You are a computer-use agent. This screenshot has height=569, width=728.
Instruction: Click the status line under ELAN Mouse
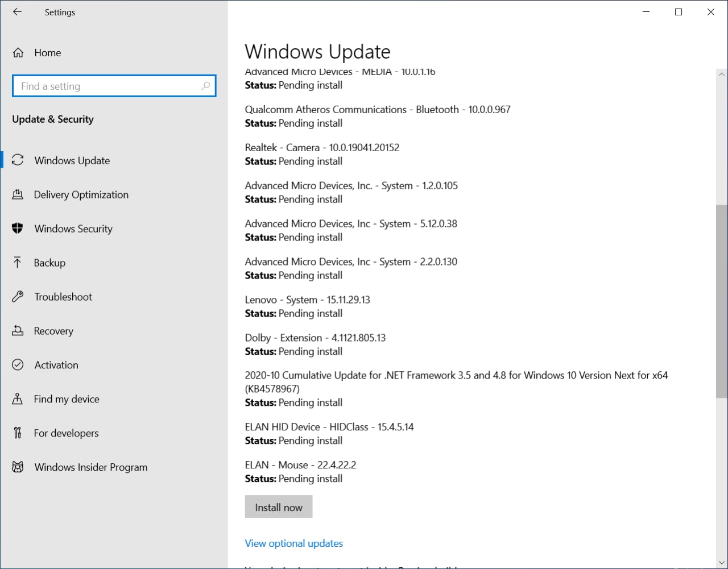coord(293,479)
